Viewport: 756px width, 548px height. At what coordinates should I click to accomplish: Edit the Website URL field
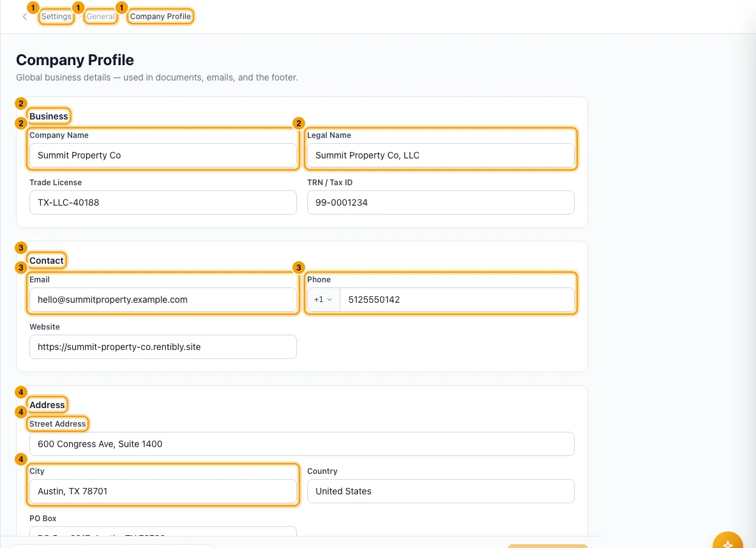click(163, 347)
